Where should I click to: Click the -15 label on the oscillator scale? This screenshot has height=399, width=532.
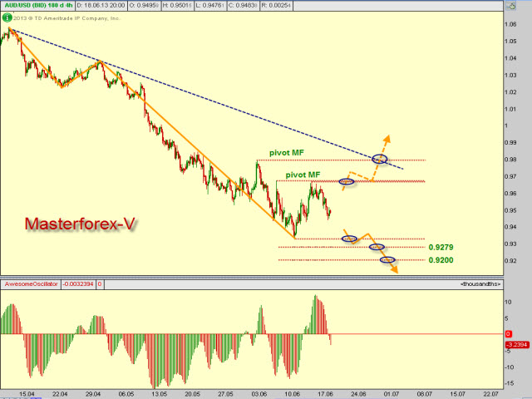click(x=510, y=383)
